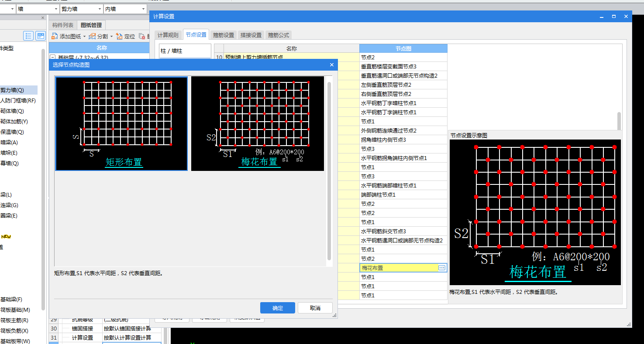The height and width of the screenshot is (344, 644).
Task: Switch navigation panel to list view icon
Action: [x=28, y=36]
